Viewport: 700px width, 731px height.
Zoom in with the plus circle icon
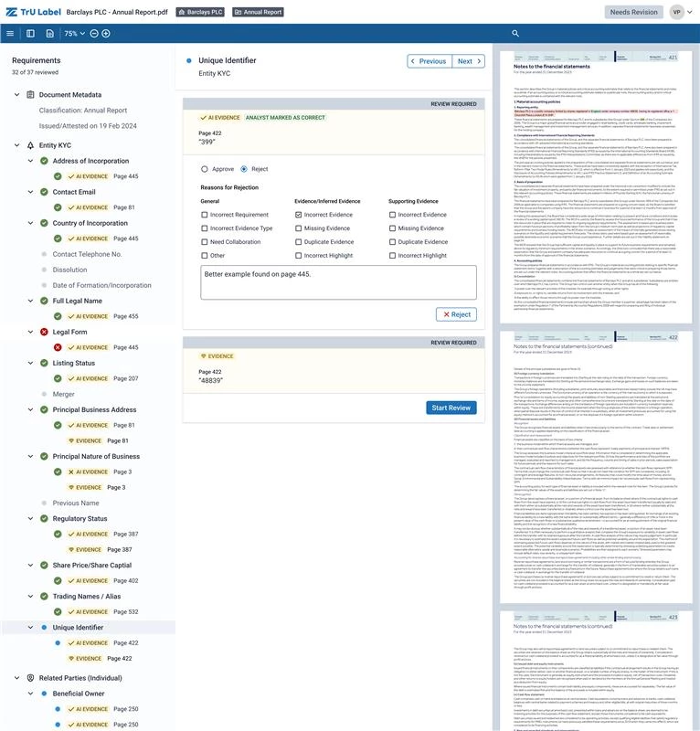tap(106, 34)
